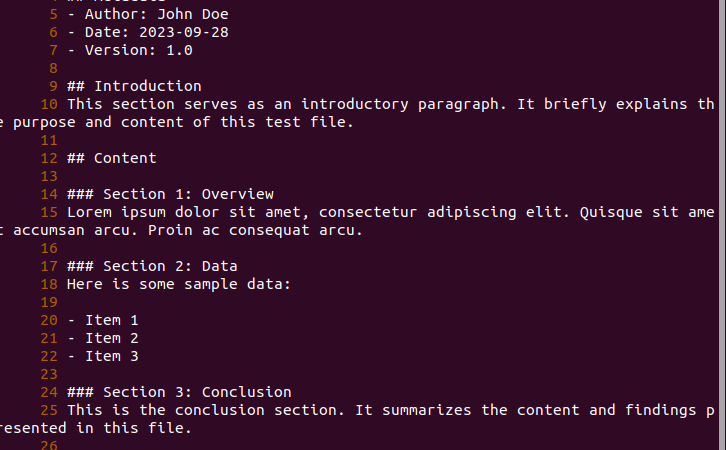This screenshot has height=450, width=726.
Task: Click the 'Author: John Doe' line
Action: tap(156, 14)
